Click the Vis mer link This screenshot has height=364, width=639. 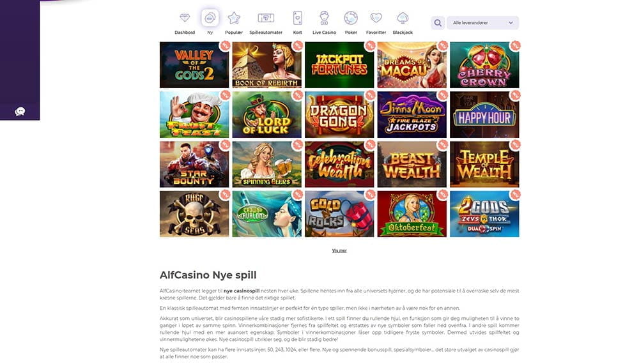pos(339,251)
